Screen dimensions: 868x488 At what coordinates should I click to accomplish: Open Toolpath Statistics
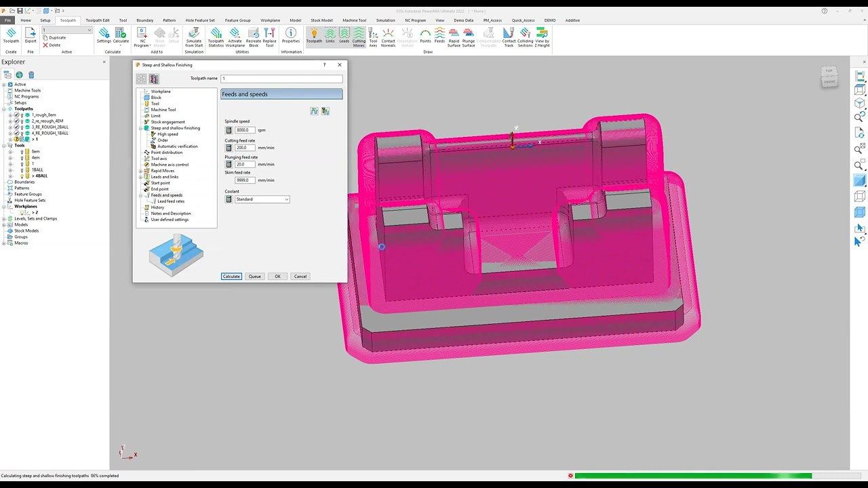tap(216, 37)
